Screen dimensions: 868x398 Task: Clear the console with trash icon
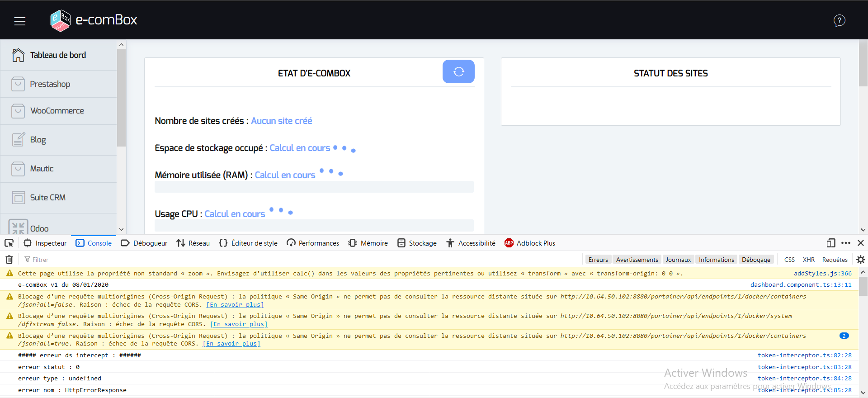[x=9, y=260]
